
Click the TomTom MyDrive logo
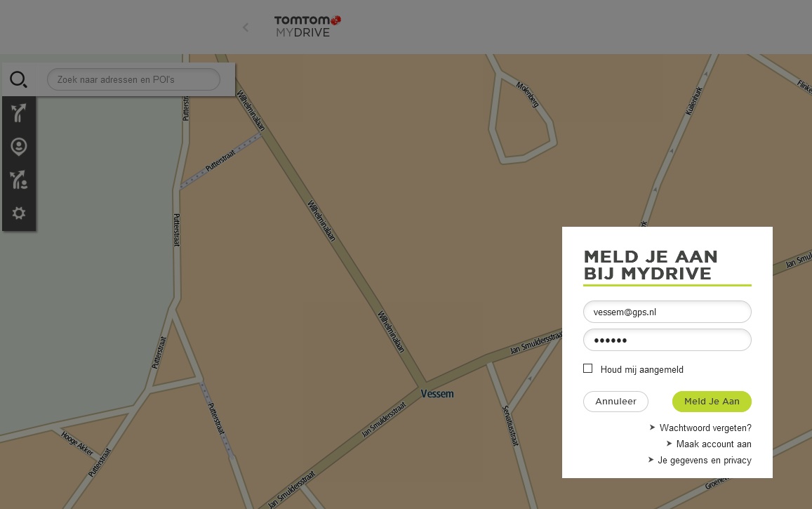coord(307,27)
